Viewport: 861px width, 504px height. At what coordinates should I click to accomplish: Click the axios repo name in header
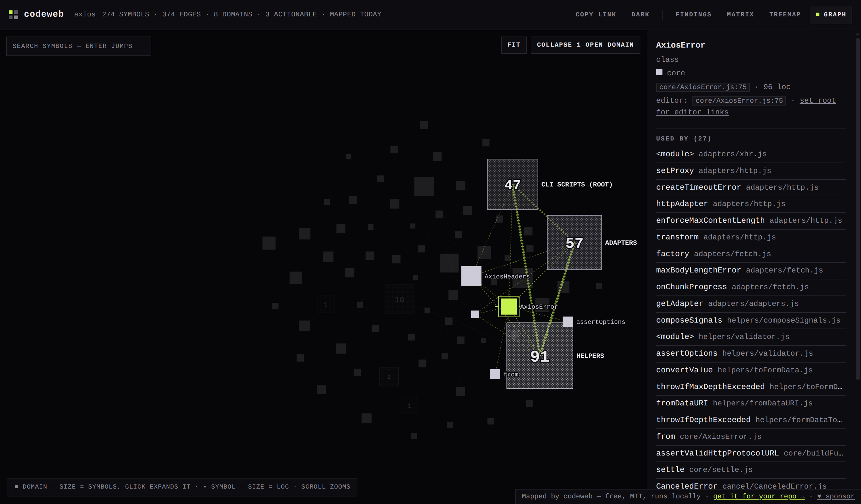[x=85, y=14]
